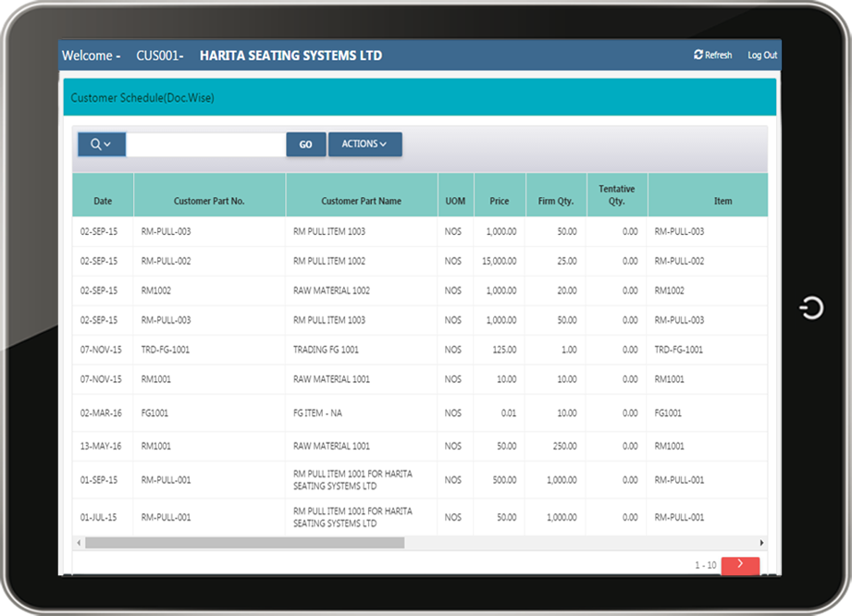Select the 01-JUL-15 date cell

pos(98,517)
